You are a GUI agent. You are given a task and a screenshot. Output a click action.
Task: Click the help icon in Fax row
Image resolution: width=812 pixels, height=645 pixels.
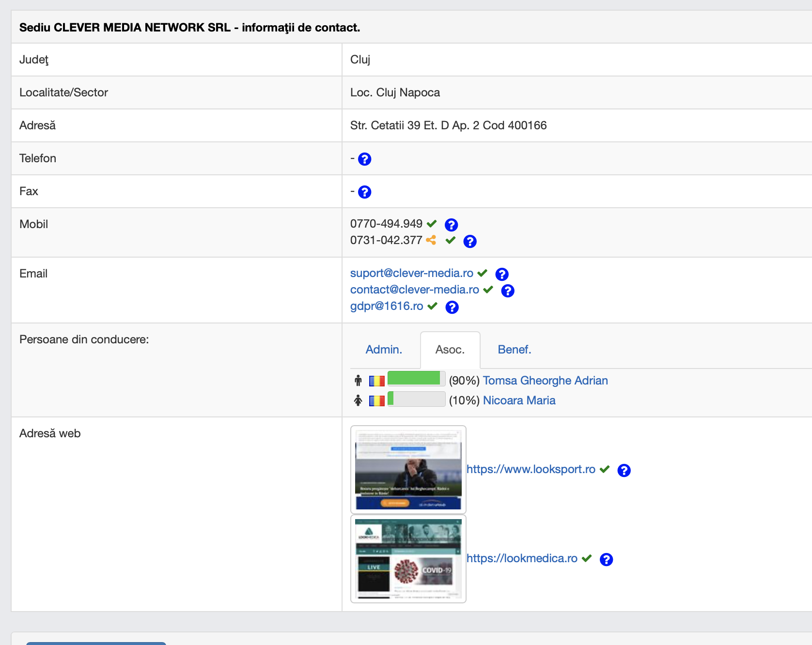[364, 192]
